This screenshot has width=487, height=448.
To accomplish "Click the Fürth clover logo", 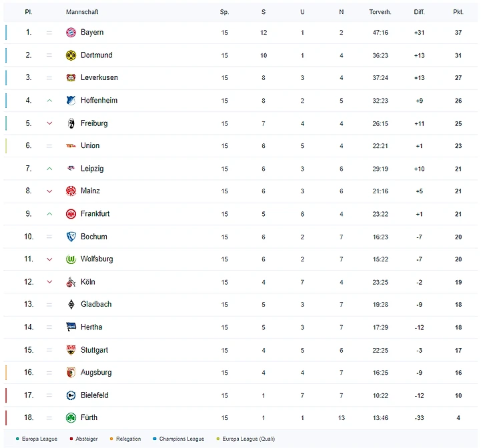I will (71, 418).
